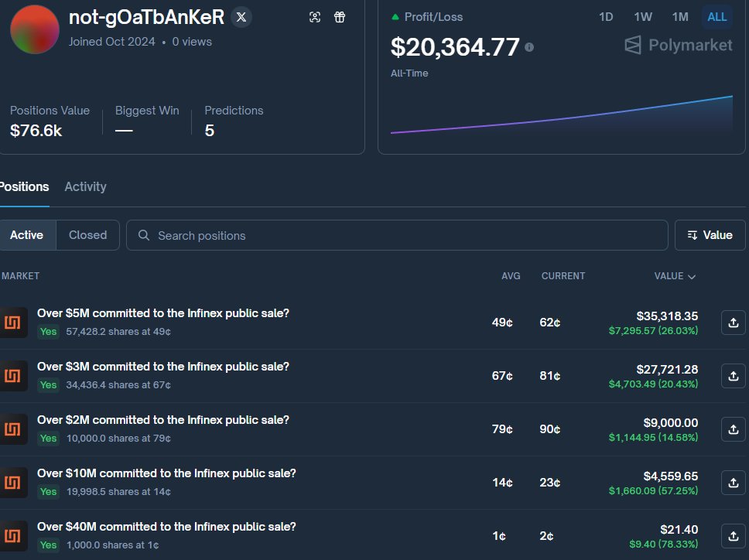Show Active positions
Image resolution: width=749 pixels, height=560 pixels.
click(x=27, y=235)
